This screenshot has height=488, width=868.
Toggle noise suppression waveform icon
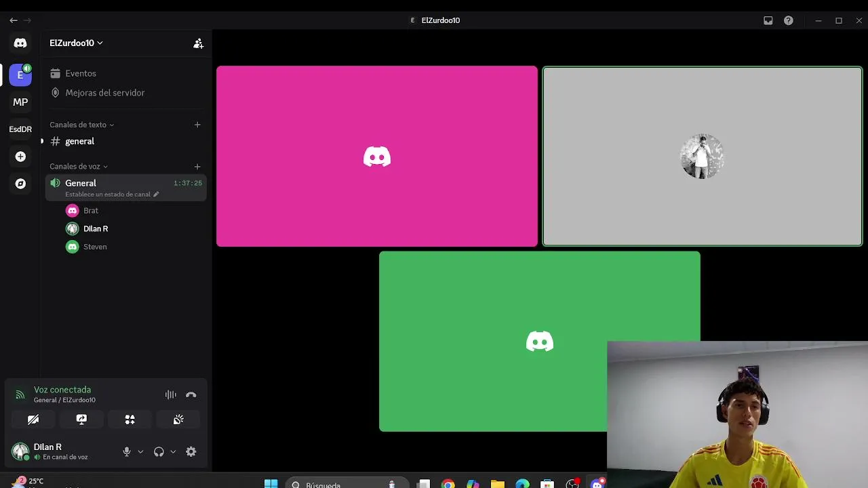click(171, 394)
